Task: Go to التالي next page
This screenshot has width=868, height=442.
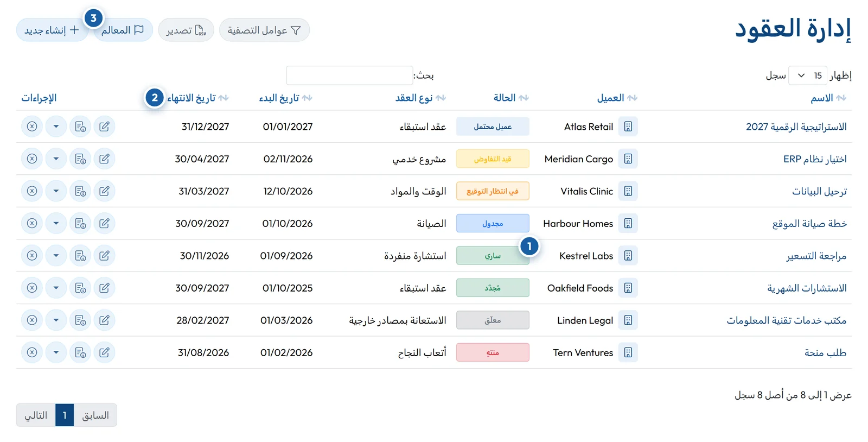Action: (x=36, y=415)
